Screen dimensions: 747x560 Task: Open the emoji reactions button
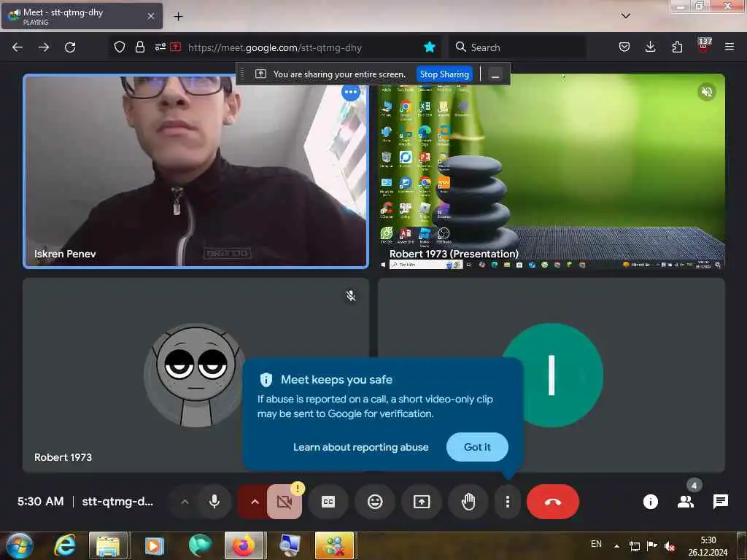tap(375, 502)
